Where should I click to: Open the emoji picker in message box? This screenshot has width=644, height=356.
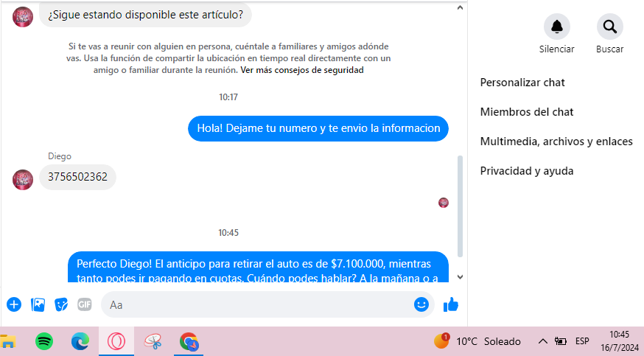tap(421, 304)
